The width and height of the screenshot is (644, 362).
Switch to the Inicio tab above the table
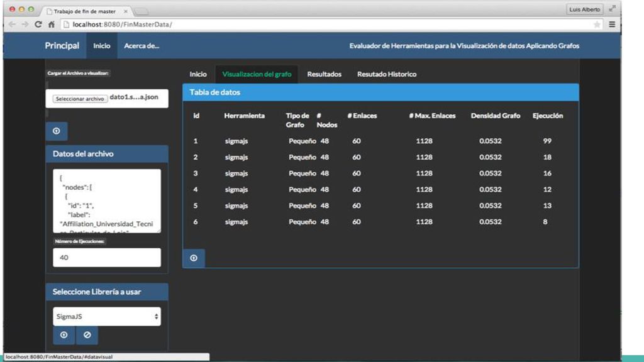coord(198,74)
